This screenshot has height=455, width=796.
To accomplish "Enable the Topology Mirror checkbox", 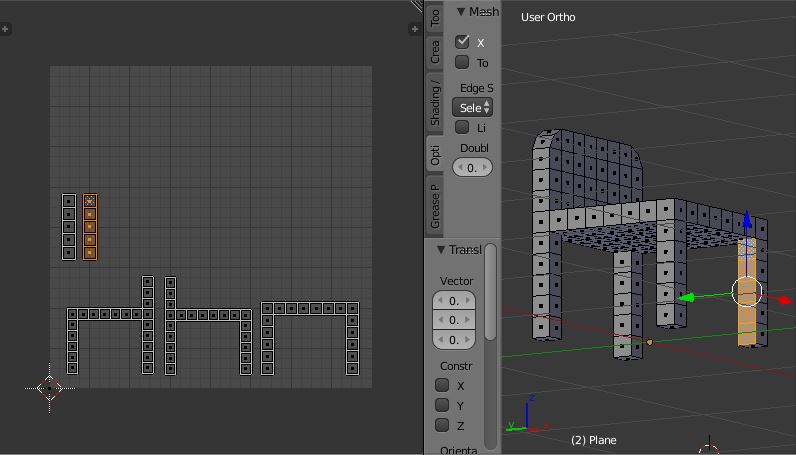I will point(462,62).
